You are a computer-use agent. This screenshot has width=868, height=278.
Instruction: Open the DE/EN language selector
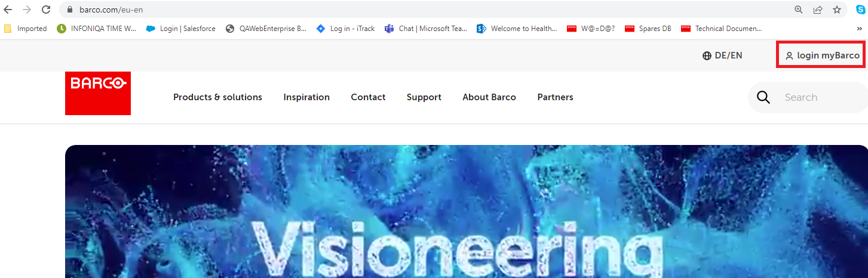722,55
